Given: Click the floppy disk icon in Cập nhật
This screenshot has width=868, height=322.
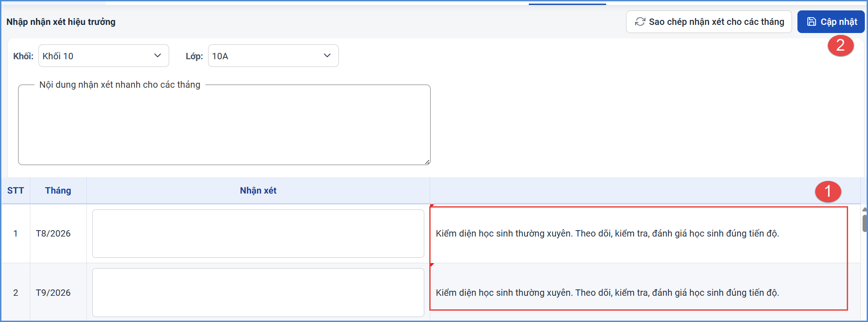Looking at the screenshot, I should (x=811, y=22).
